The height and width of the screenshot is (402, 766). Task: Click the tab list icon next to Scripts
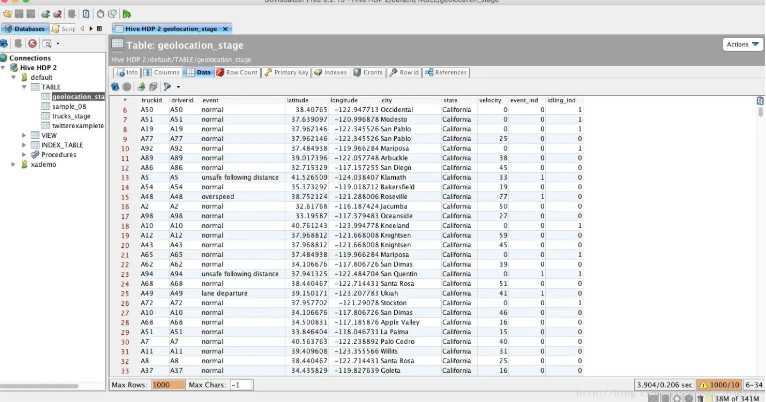click(x=100, y=29)
